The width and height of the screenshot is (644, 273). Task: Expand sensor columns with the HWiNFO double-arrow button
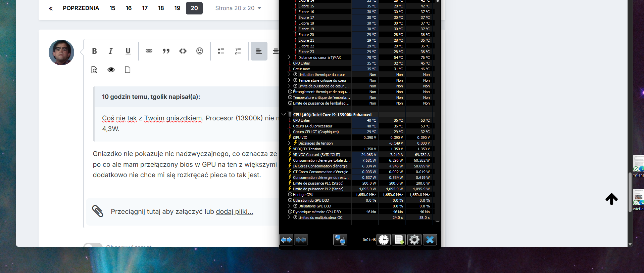tap(286, 240)
